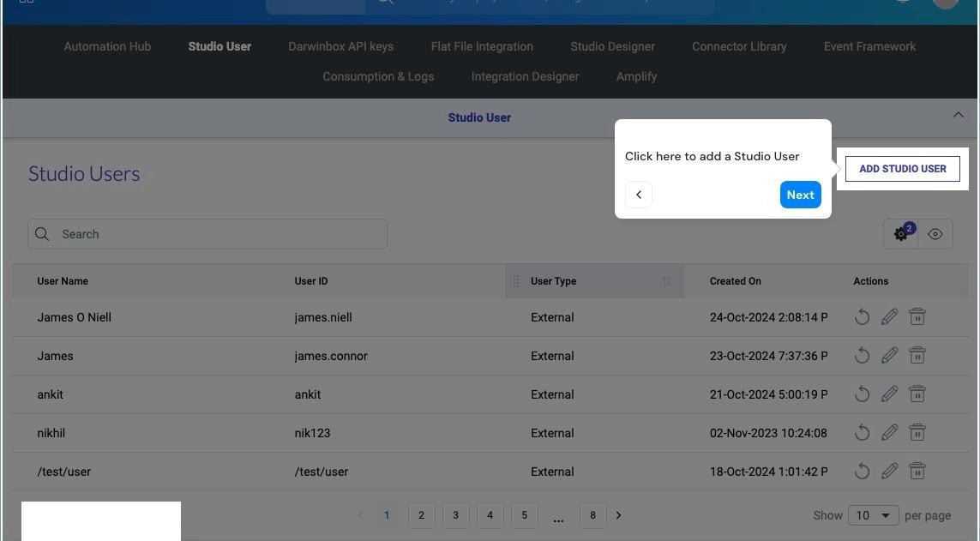The image size is (980, 541).
Task: Click pagination ellipsis for more pages
Action: tap(558, 518)
